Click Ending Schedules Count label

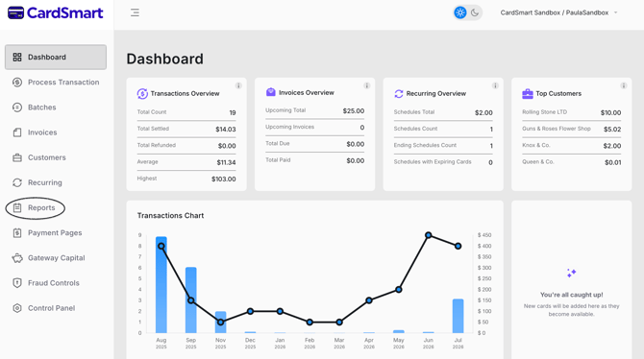(x=425, y=145)
